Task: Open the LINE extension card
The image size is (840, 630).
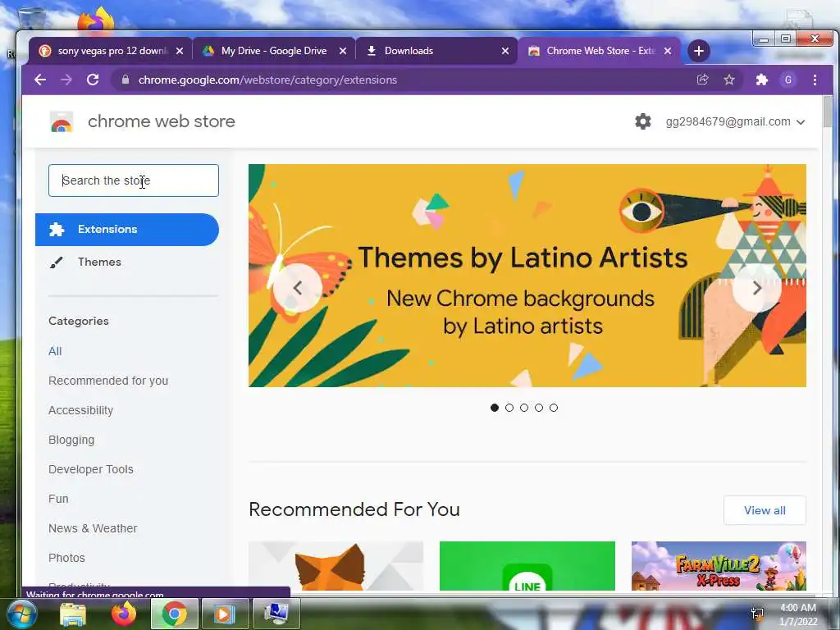Action: [527, 566]
